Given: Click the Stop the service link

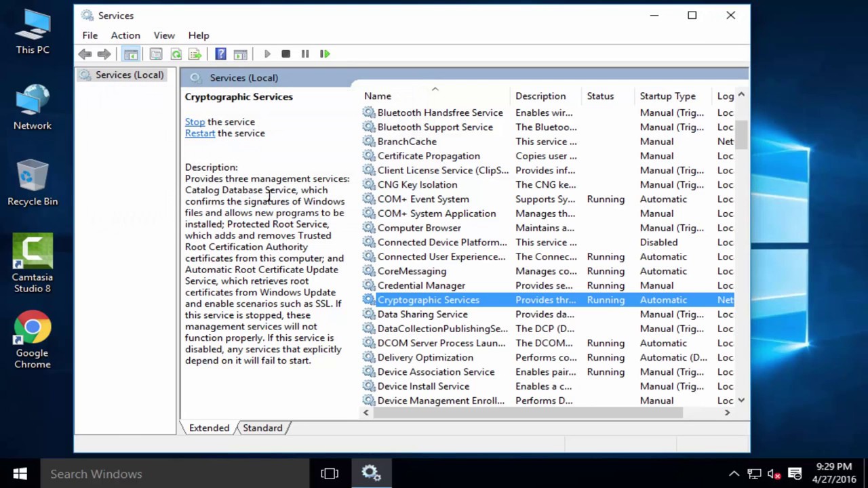Looking at the screenshot, I should 195,122.
